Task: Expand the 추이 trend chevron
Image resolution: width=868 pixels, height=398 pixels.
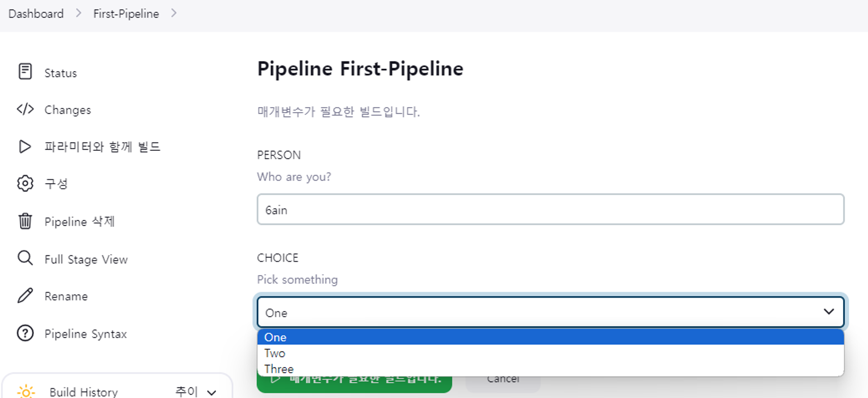Action: coord(212,393)
